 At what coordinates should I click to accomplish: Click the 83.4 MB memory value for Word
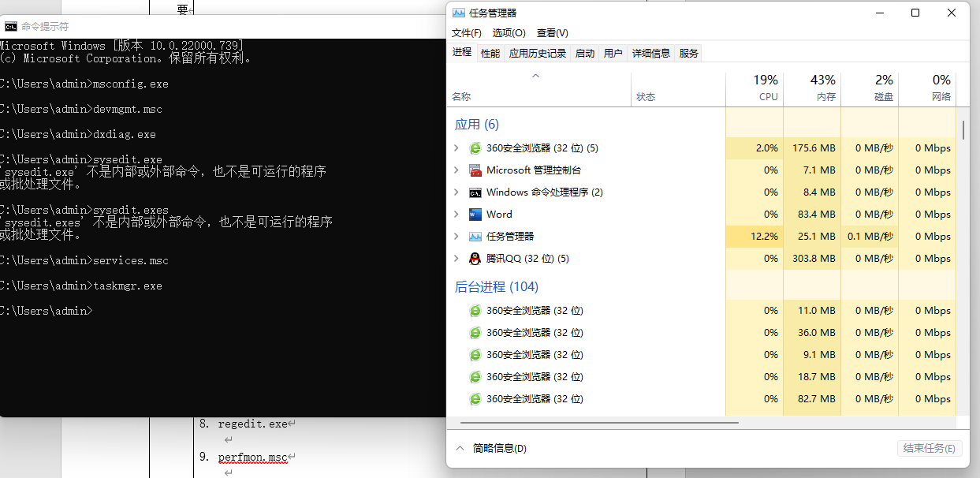(817, 215)
